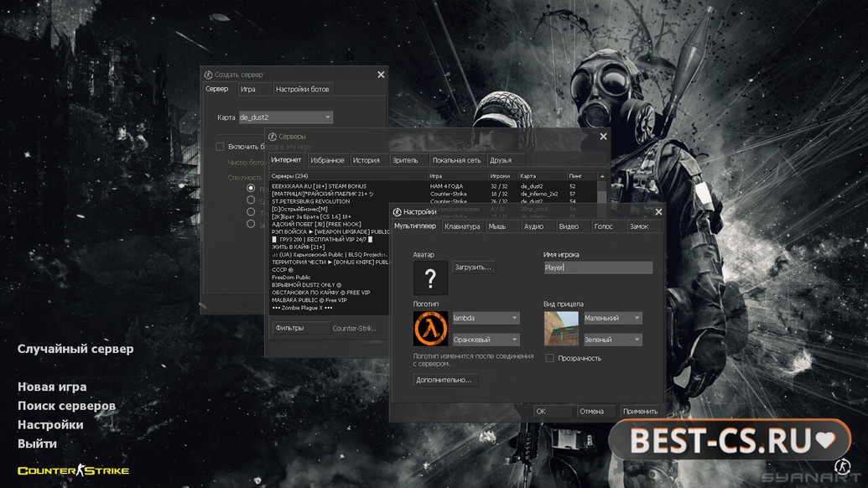This screenshot has width=868, height=488.
Task: Sort servers by 'Игроки' column header
Action: pyautogui.click(x=502, y=176)
